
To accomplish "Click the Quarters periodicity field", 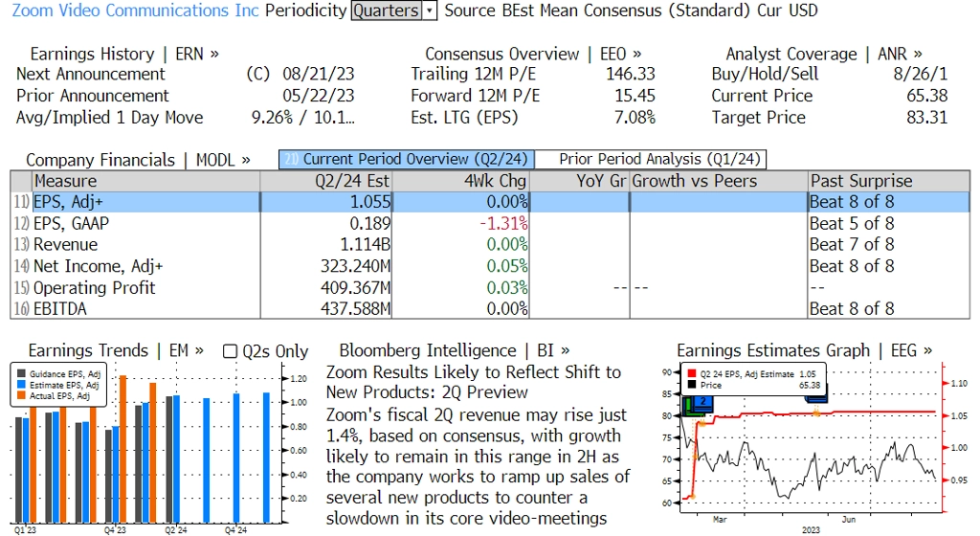I will pyautogui.click(x=387, y=11).
